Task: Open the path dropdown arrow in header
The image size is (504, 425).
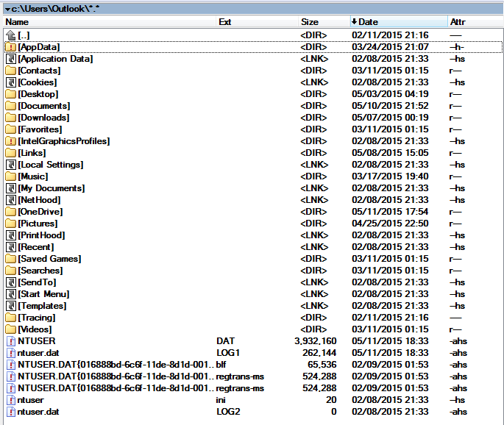Action: pos(7,8)
